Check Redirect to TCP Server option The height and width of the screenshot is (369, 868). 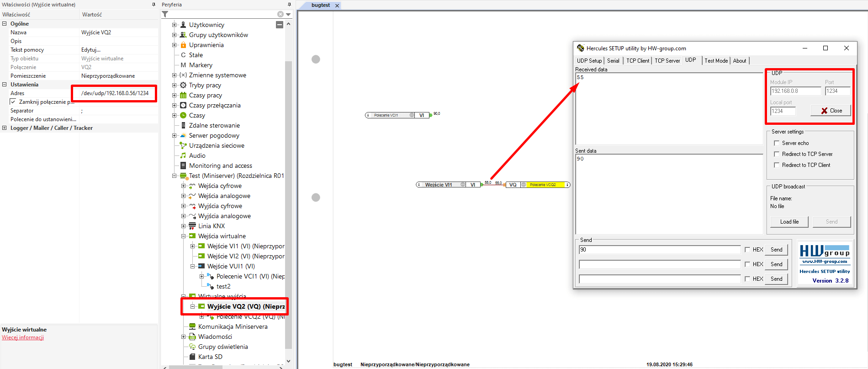coord(777,154)
